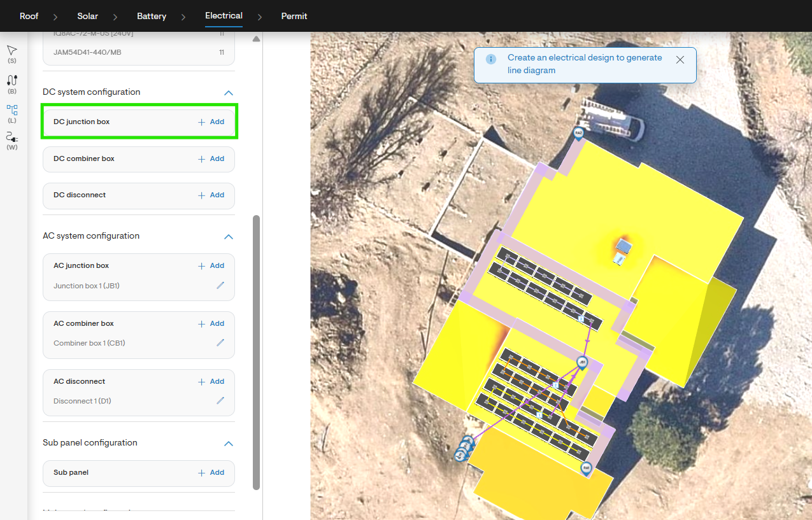Add an AC disconnect
The image size is (812, 520).
pos(211,381)
